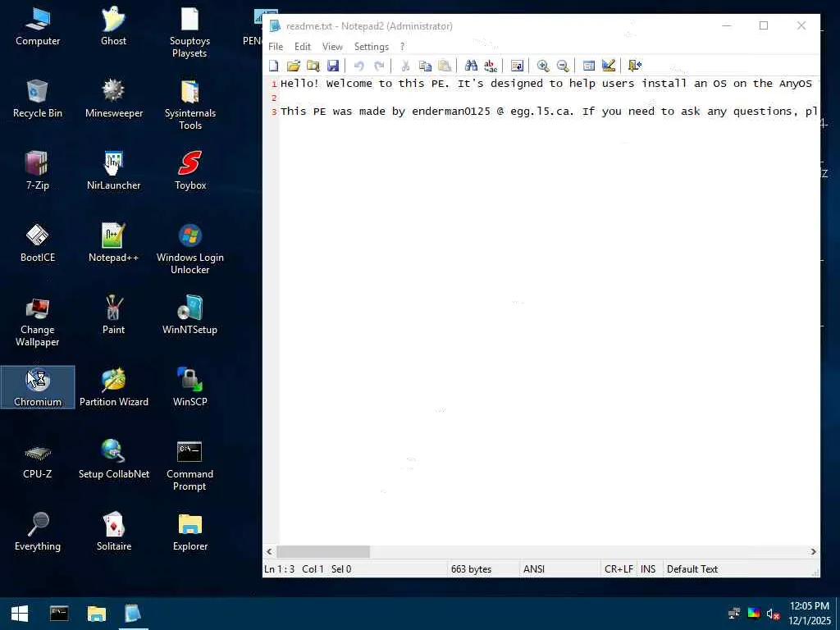840x630 pixels.
Task: Open the Edit menu
Action: coord(303,47)
